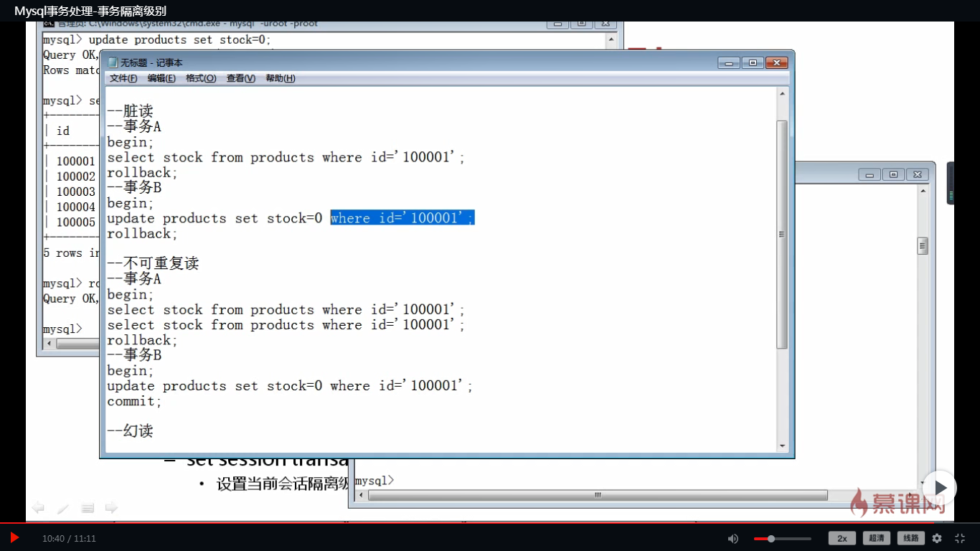This screenshot has height=551, width=980.
Task: Mute the video with the speaker icon
Action: coord(733,538)
